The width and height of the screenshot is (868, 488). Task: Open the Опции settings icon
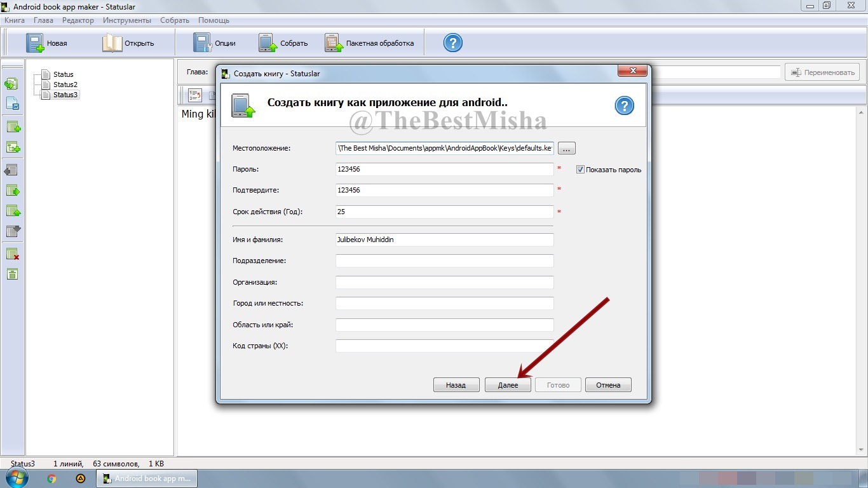[x=215, y=43]
